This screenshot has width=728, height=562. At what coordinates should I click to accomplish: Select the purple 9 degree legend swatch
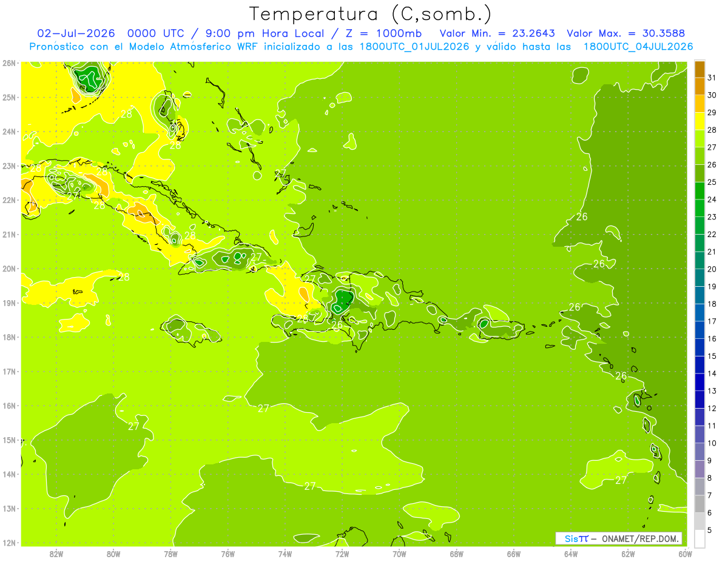[x=699, y=452]
